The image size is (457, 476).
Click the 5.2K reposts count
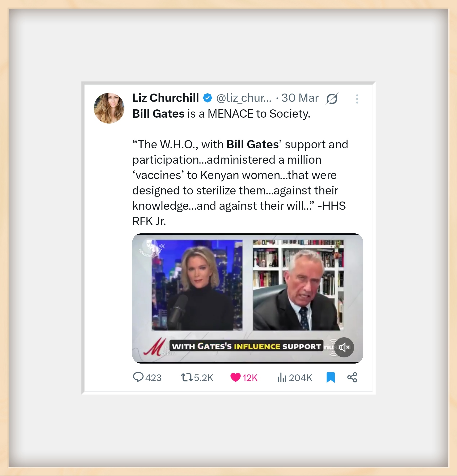point(203,378)
